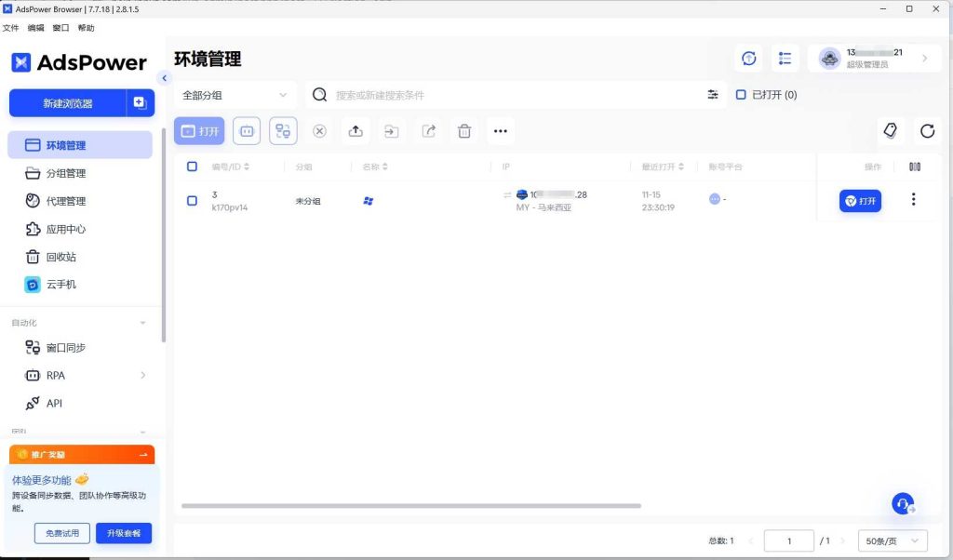Viewport: 953px width, 560px height.
Task: Open the customer support headset icon
Action: (902, 503)
